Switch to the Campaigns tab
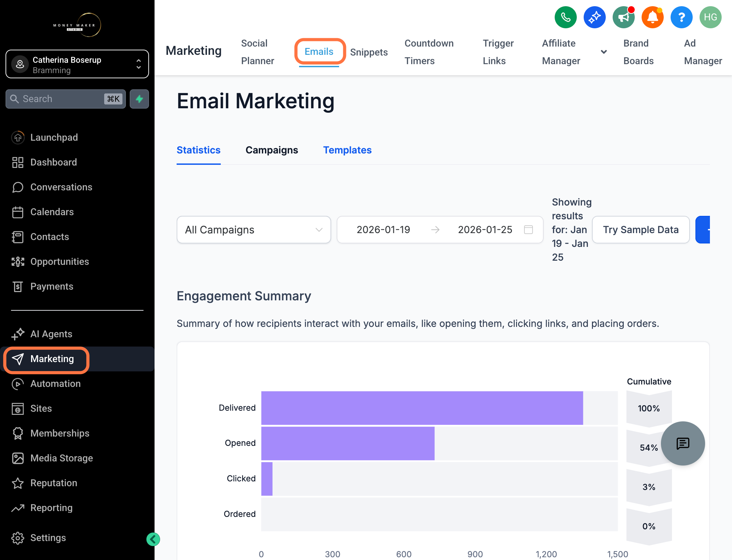Image resolution: width=732 pixels, height=560 pixels. pyautogui.click(x=271, y=150)
